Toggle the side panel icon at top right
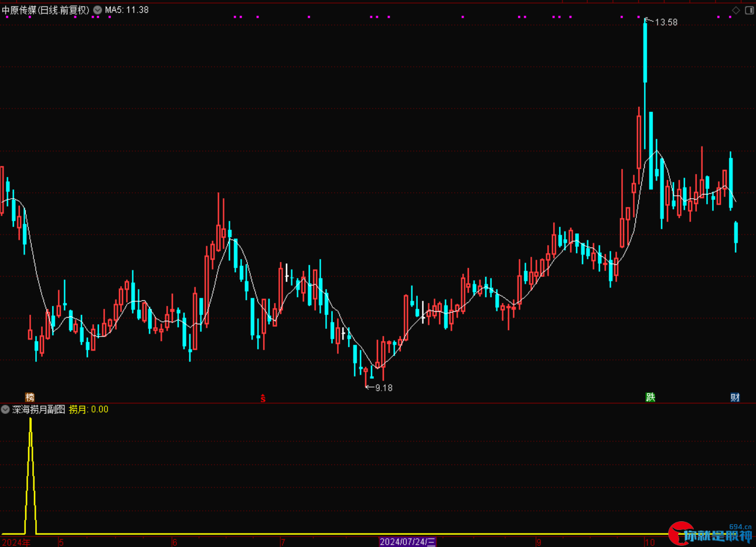This screenshot has width=756, height=547. [749, 10]
